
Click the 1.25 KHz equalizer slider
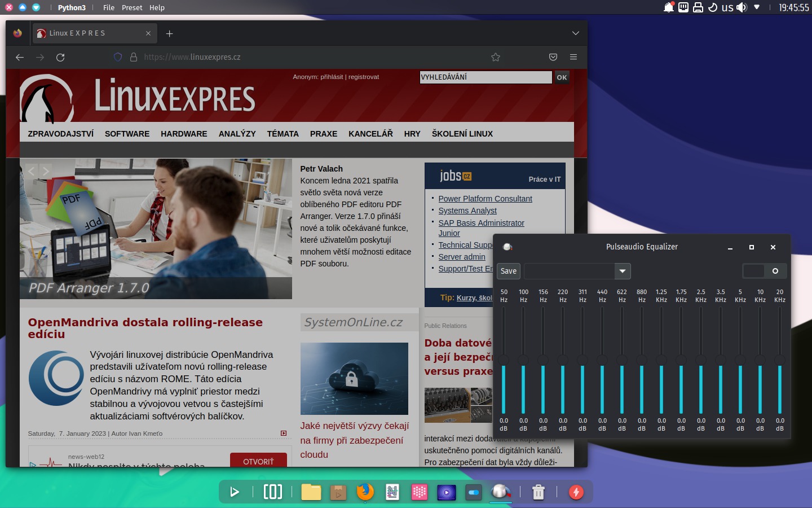click(x=661, y=360)
